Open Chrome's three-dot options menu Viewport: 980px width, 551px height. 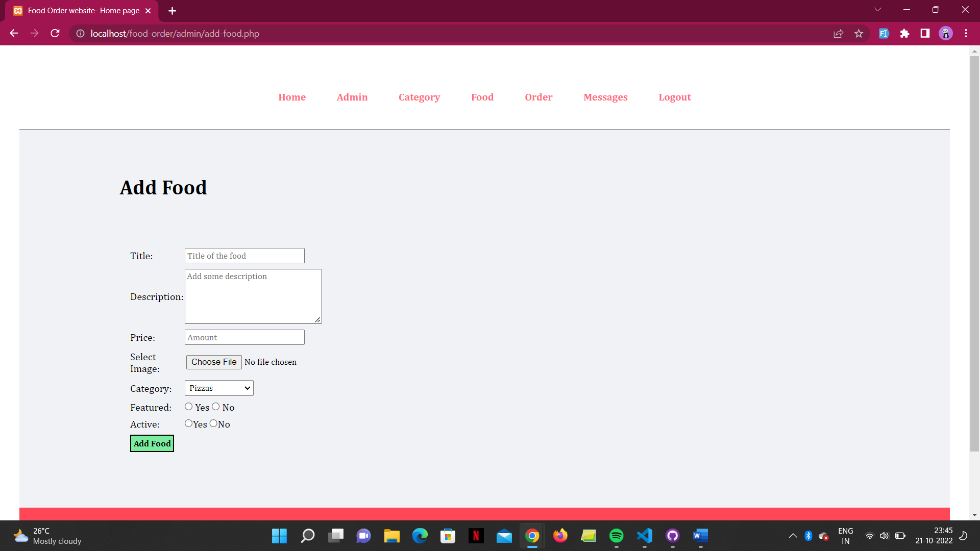click(x=966, y=33)
